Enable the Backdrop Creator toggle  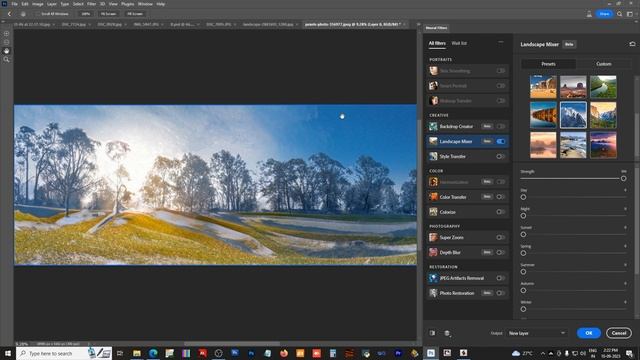[x=501, y=127]
